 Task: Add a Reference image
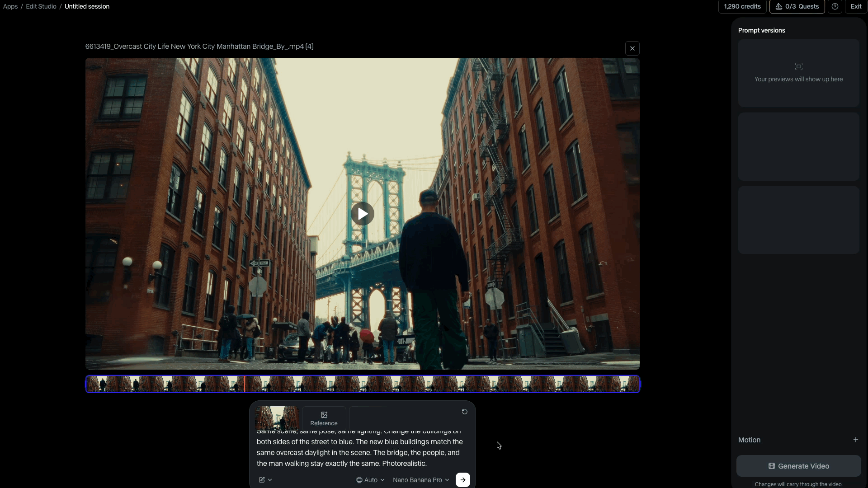324,418
